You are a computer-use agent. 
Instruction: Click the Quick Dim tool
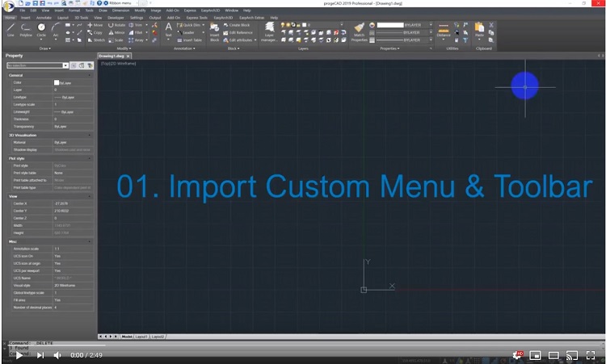tap(188, 25)
